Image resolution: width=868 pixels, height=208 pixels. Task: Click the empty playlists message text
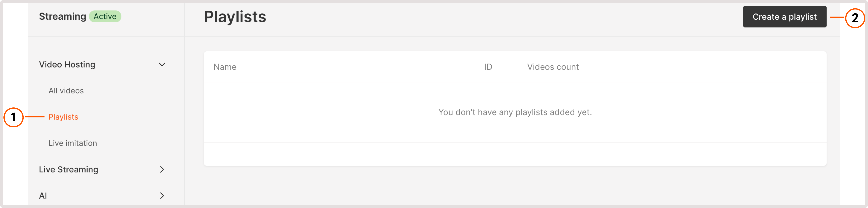pyautogui.click(x=515, y=112)
